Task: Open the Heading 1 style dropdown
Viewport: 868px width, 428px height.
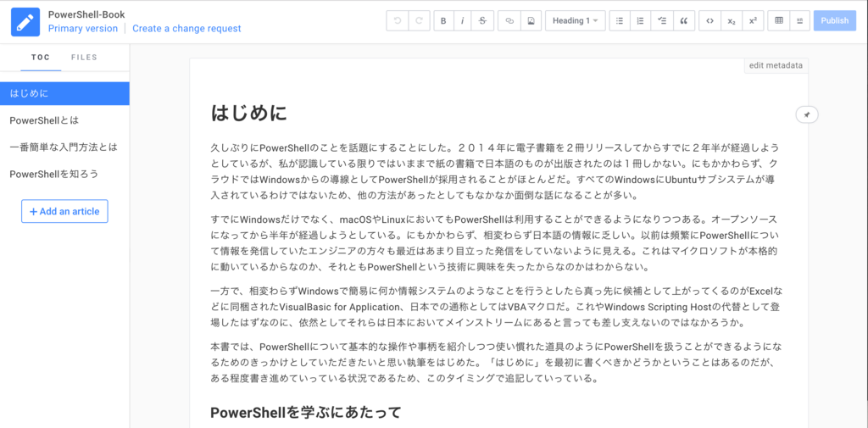Action: pos(576,21)
